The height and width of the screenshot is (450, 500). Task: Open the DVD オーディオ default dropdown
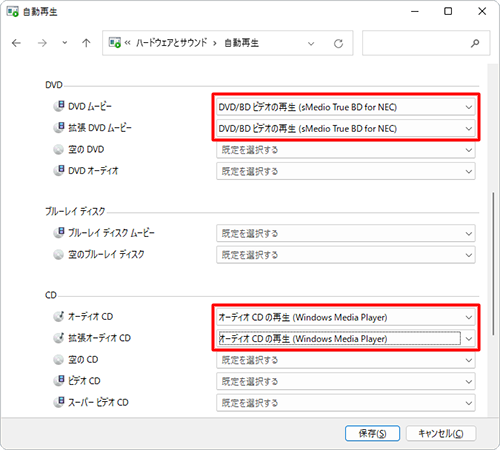[x=346, y=171]
